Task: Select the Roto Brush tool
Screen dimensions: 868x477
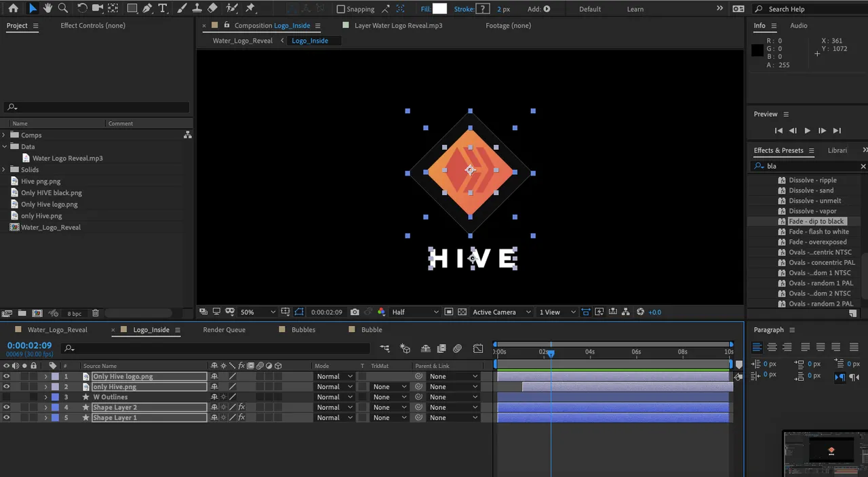Action: 232,9
